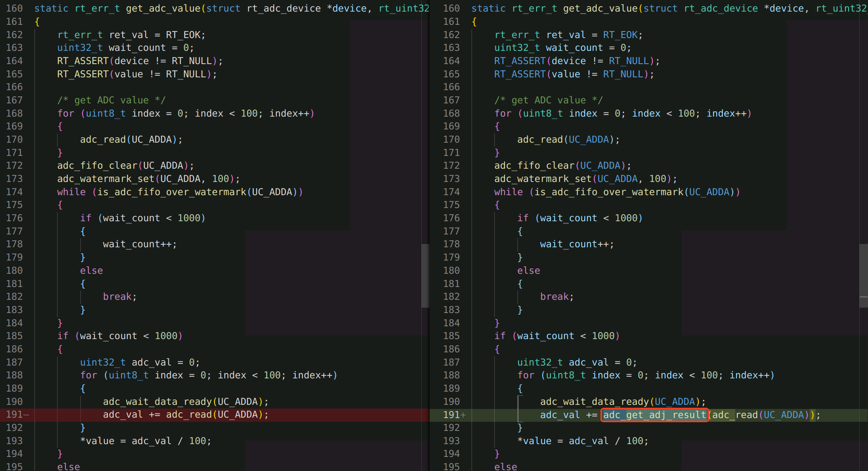Viewport: 868px width, 471px height.
Task: Click line number 174 in right pane
Action: pos(452,192)
